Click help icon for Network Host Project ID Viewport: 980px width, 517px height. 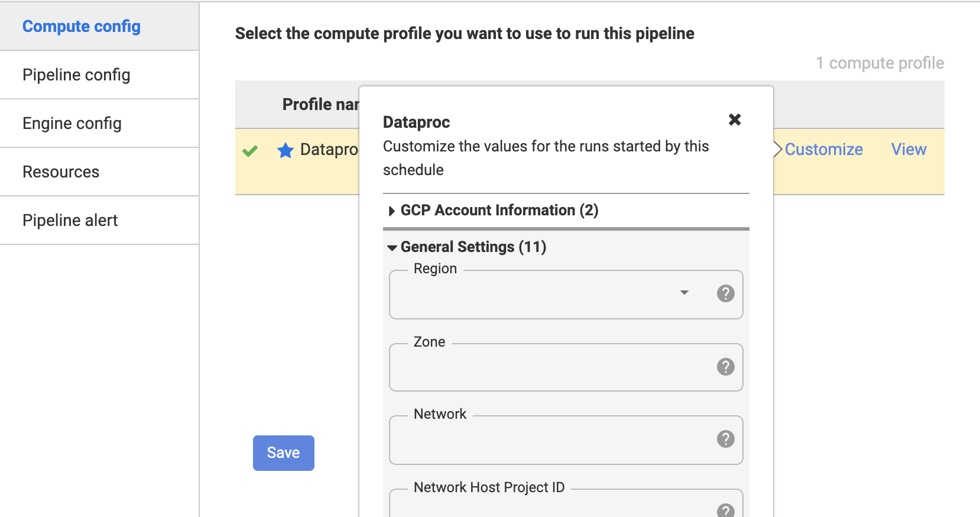point(725,510)
